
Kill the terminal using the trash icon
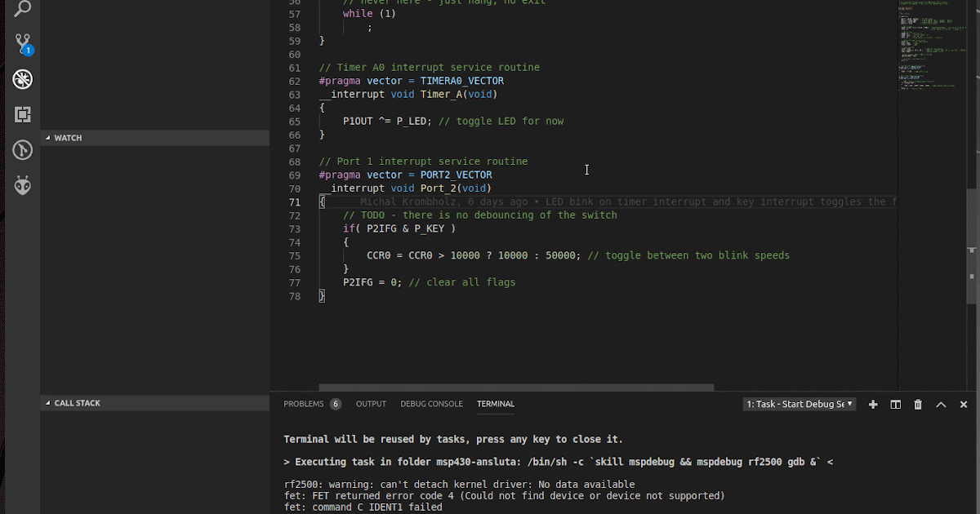917,404
